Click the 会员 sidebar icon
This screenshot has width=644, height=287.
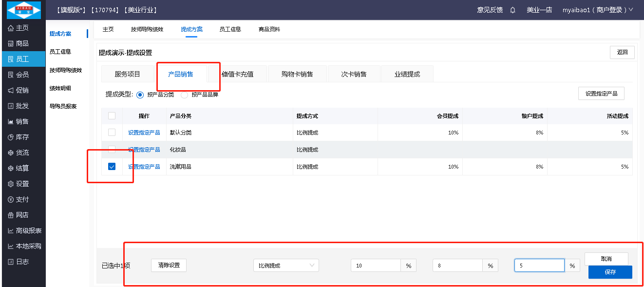coord(11,75)
